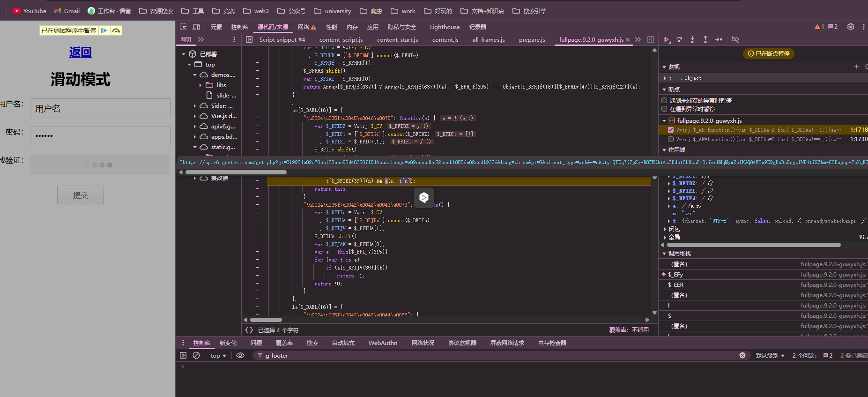Open navigator three-dot options menu
This screenshot has width=868, height=397.
234,40
